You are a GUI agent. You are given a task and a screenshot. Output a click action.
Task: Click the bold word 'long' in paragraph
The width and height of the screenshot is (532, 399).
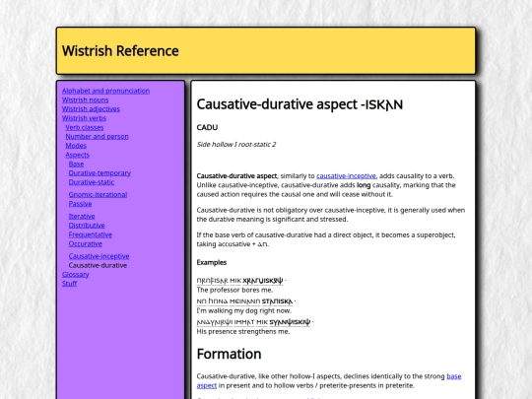pos(364,185)
